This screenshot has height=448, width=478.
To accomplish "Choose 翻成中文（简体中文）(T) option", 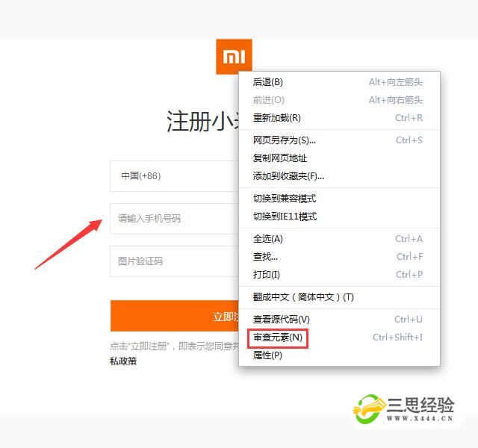I will (x=303, y=297).
